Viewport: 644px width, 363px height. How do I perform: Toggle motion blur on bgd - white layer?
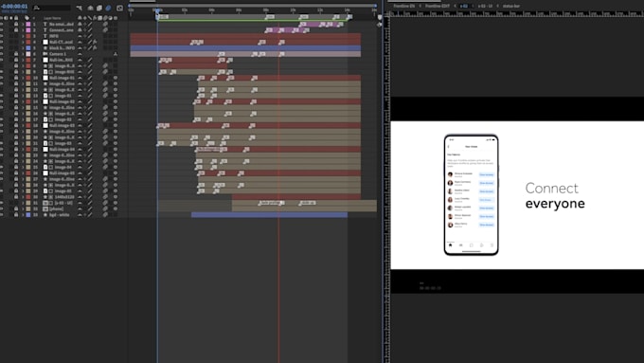coord(105,214)
